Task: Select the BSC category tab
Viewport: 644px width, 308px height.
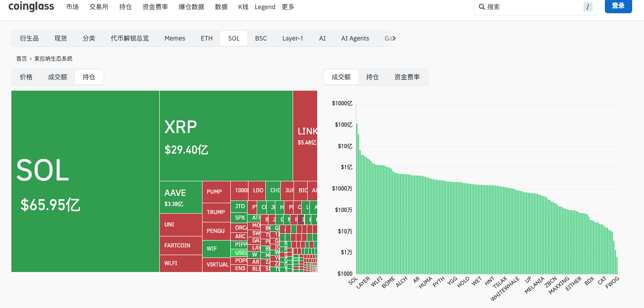Action: click(x=261, y=38)
